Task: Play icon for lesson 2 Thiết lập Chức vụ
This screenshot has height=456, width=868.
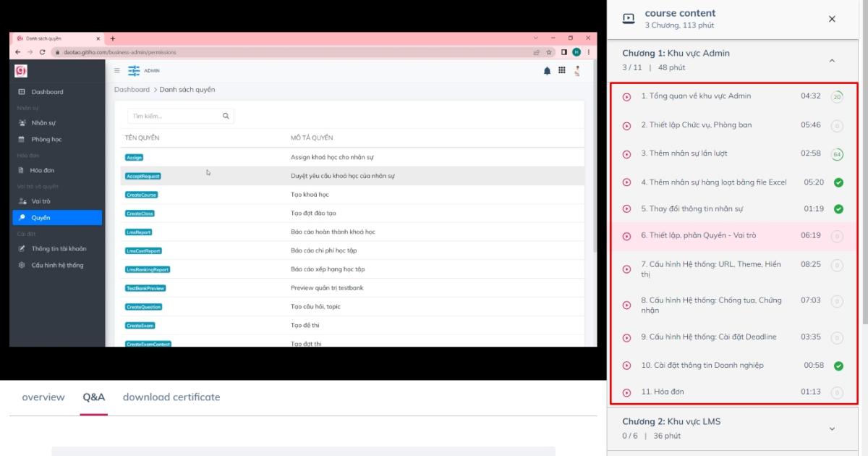Action: [x=627, y=126]
